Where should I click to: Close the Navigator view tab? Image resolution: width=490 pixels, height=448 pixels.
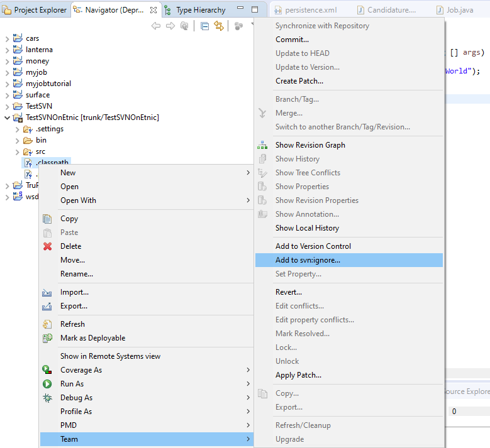[x=153, y=10]
